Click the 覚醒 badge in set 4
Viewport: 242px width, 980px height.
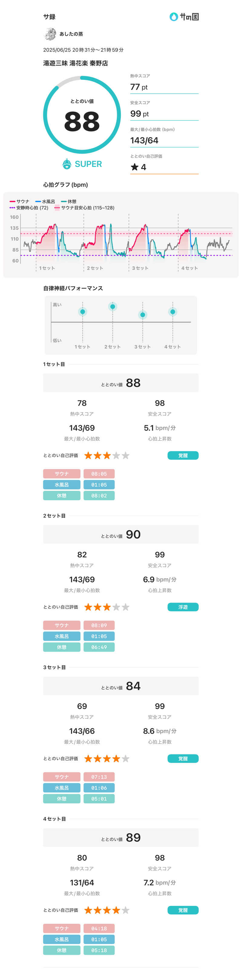tap(183, 910)
